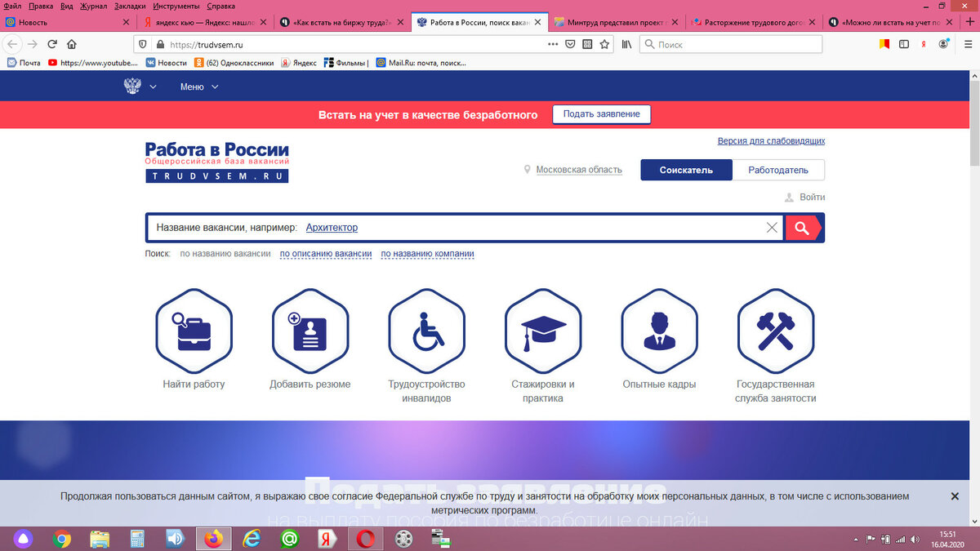Click the vacancy name search input
The image size is (980, 551).
click(x=465, y=228)
